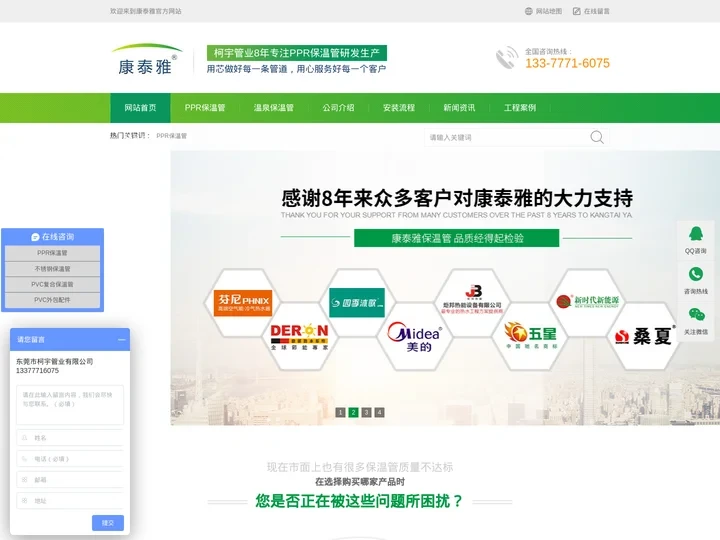
Task: Open the 工程案例 nav item
Action: pyautogui.click(x=520, y=108)
